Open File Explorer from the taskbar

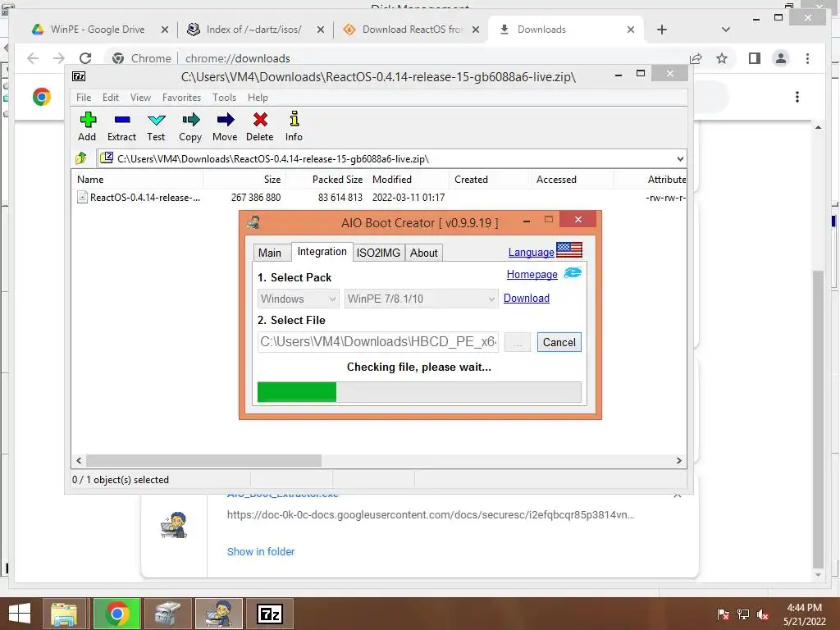pos(64,614)
